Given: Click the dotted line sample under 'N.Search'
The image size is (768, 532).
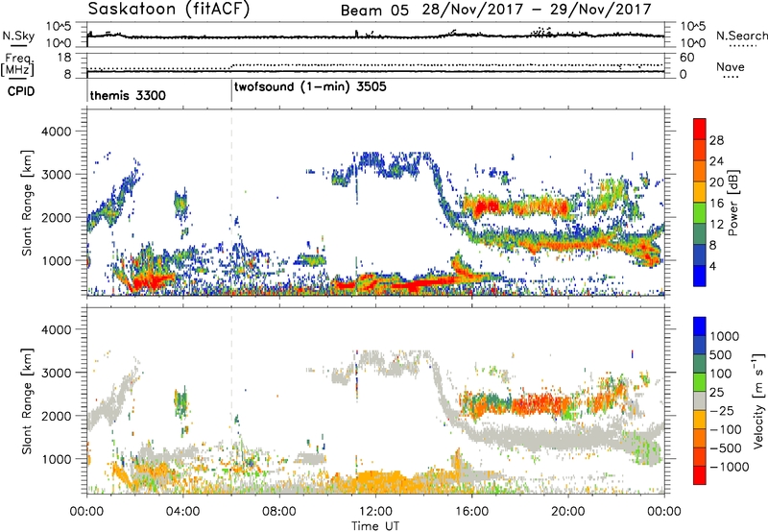Looking at the screenshot, I should point(742,46).
